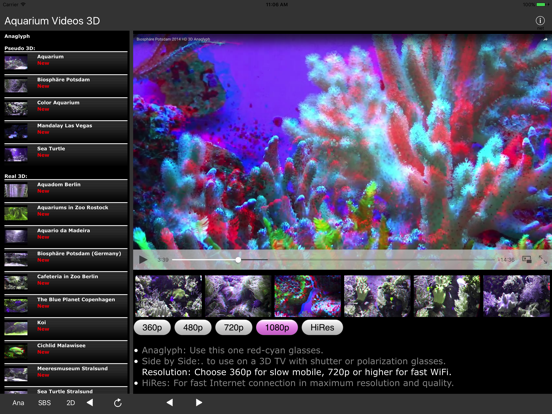Click the Aquariums in Zoo Rostock green thumbnail

click(x=16, y=213)
